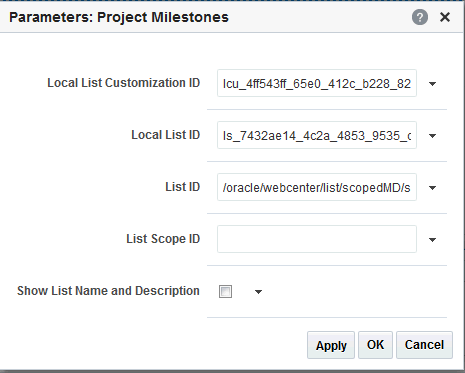Confirm with the OK button
The image size is (465, 373).
point(375,345)
